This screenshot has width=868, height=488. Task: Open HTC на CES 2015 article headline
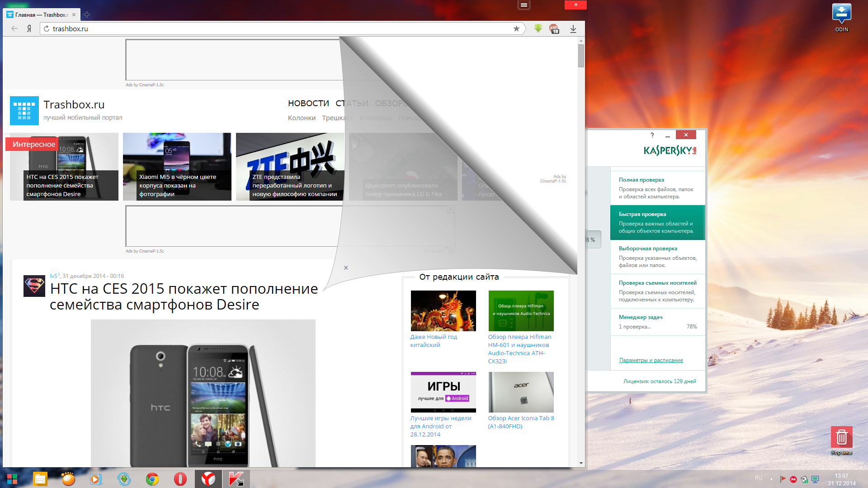tap(184, 296)
